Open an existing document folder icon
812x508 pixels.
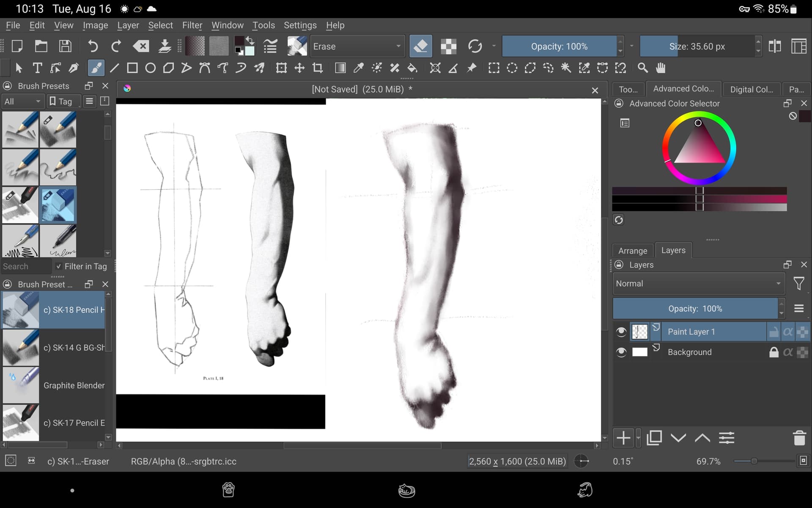click(41, 46)
